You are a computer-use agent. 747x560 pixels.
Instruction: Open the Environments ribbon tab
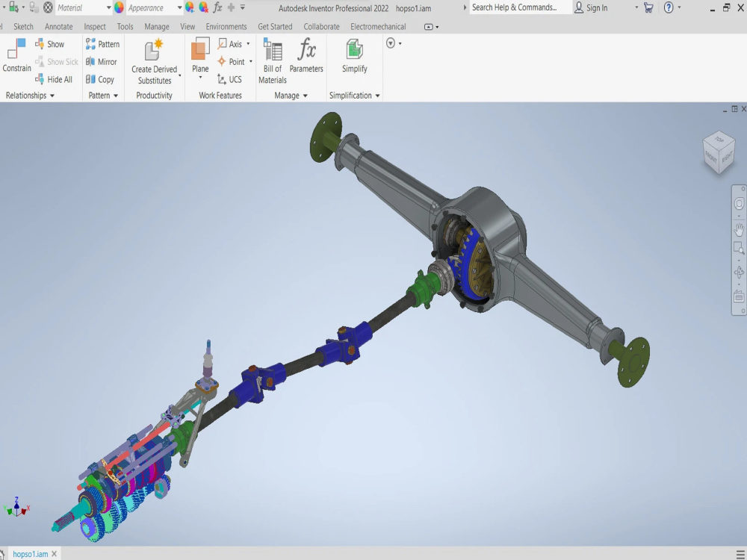click(x=226, y=26)
